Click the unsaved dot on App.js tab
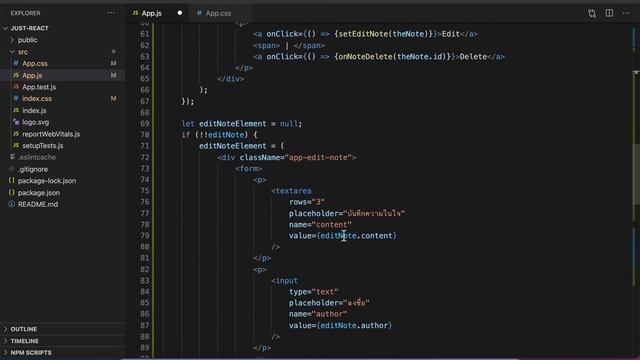The height and width of the screenshot is (360, 640). point(180,13)
